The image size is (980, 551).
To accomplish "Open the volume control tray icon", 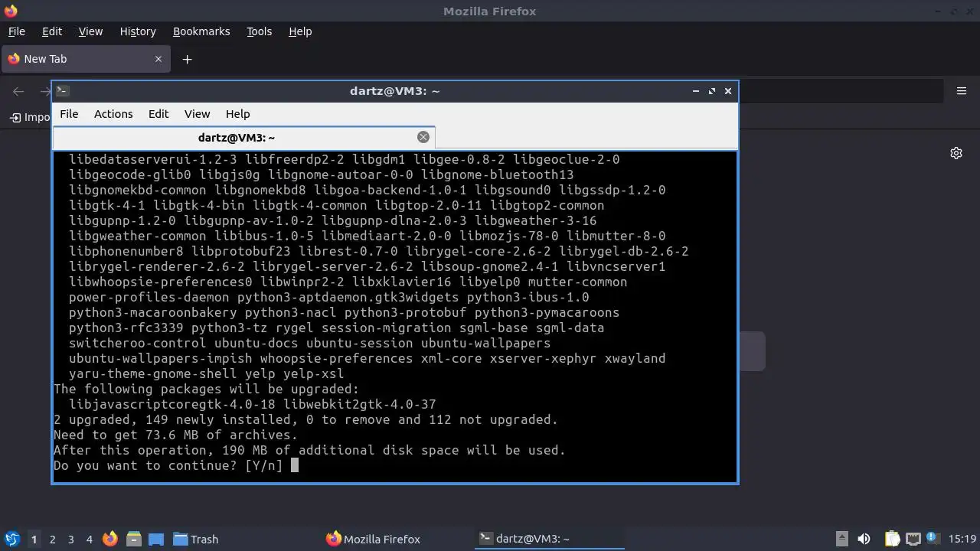I will coord(864,539).
